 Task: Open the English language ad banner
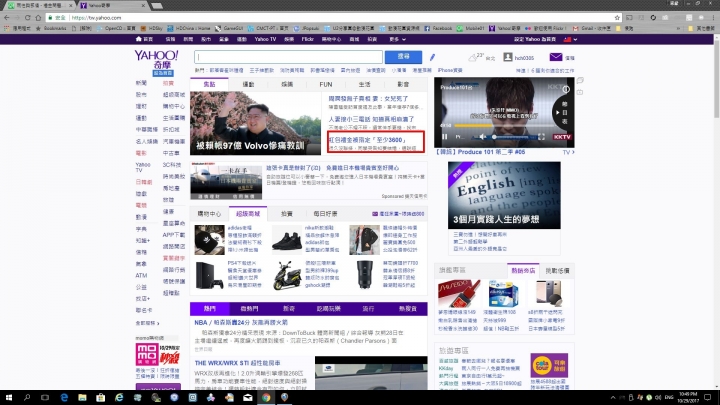[504, 195]
